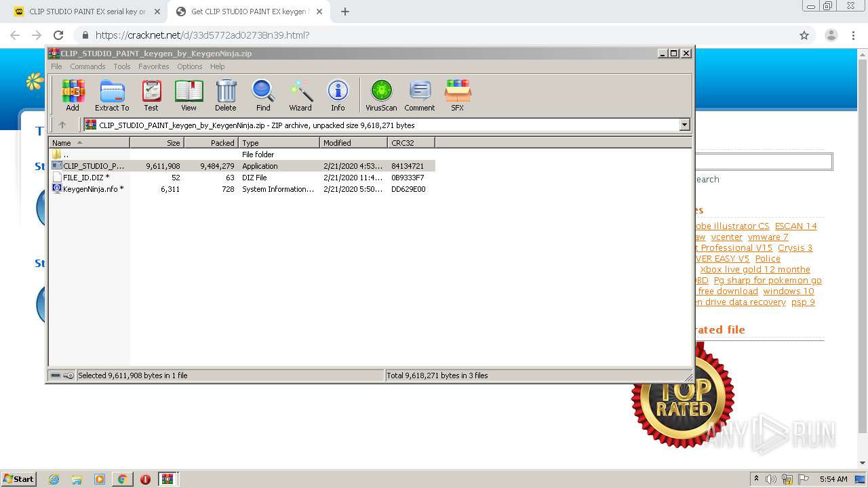
Task: Sort by Modified column header
Action: 353,143
